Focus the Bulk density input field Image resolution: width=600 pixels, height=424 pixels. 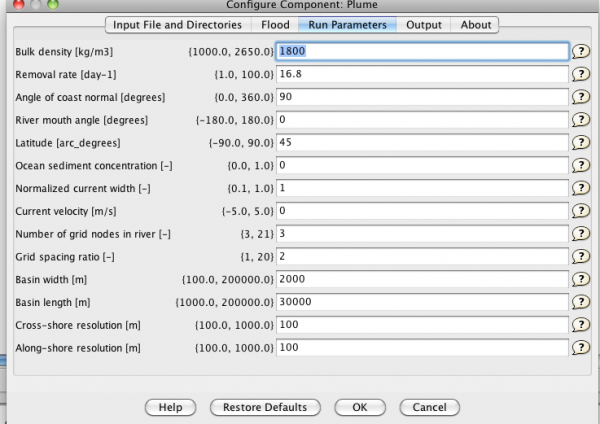pyautogui.click(x=422, y=51)
